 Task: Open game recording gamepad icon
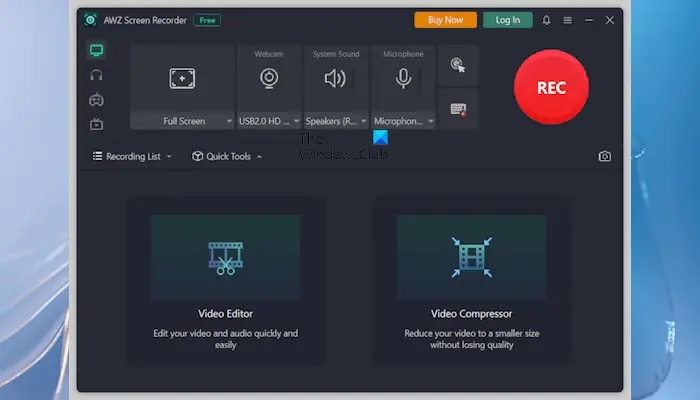96,100
